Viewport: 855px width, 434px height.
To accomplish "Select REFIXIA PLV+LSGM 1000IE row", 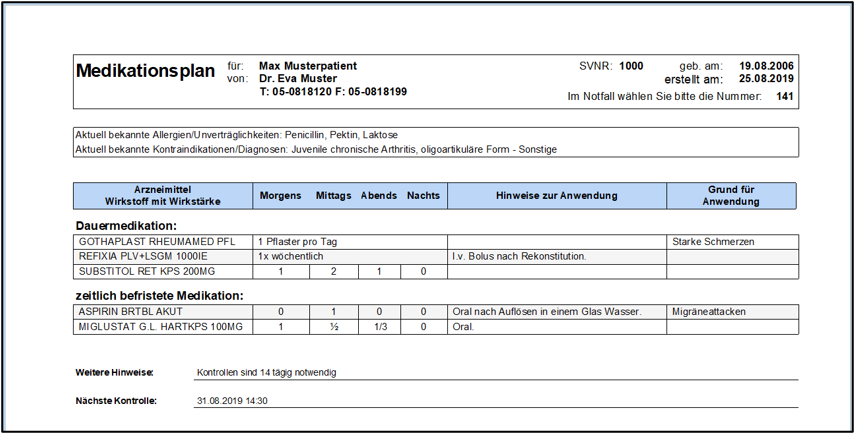I will pyautogui.click(x=436, y=256).
